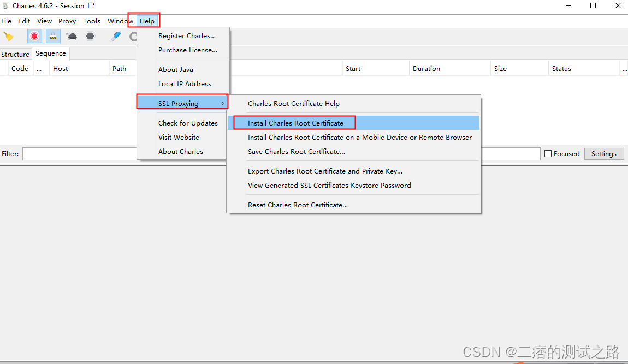The width and height of the screenshot is (628, 364).
Task: Click the Help menu
Action: (147, 21)
